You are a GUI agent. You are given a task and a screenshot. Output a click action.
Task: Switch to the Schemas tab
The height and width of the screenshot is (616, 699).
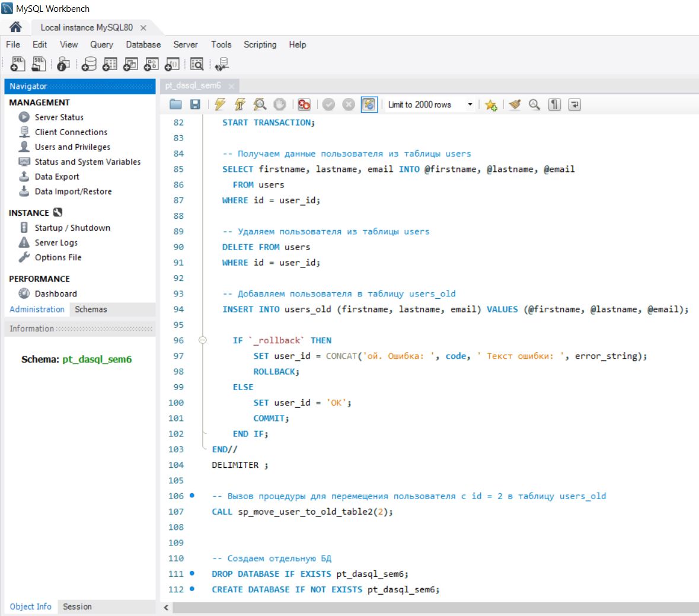[x=91, y=309]
